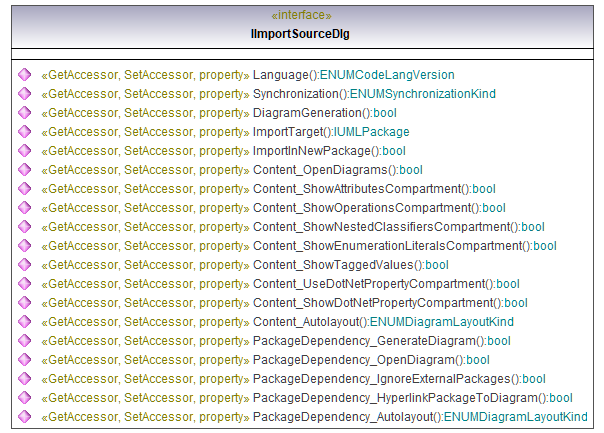Image resolution: width=604 pixels, height=433 pixels.
Task: Click ENUMDiagramLayoutKind on the Content_Autolayout row
Action: pyautogui.click(x=442, y=322)
